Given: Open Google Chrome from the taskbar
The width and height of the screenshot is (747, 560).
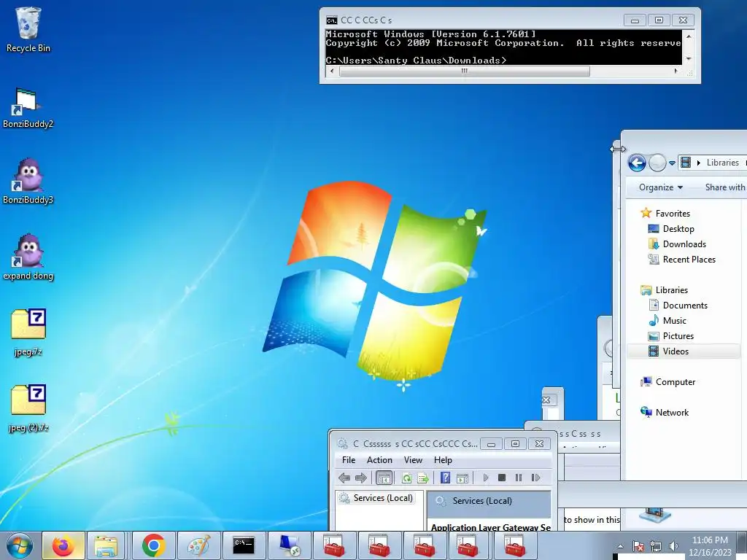Looking at the screenshot, I should coord(153,545).
